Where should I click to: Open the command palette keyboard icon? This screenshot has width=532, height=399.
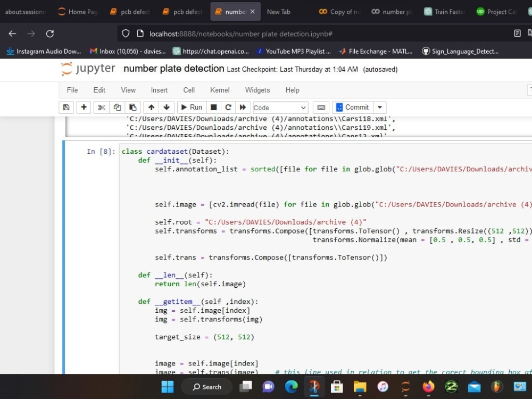[321, 107]
